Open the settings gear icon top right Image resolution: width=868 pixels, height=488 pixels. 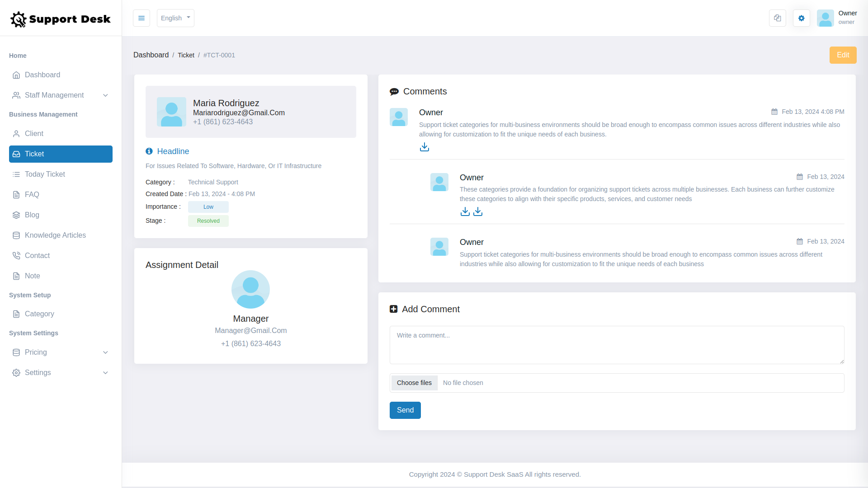tap(801, 18)
